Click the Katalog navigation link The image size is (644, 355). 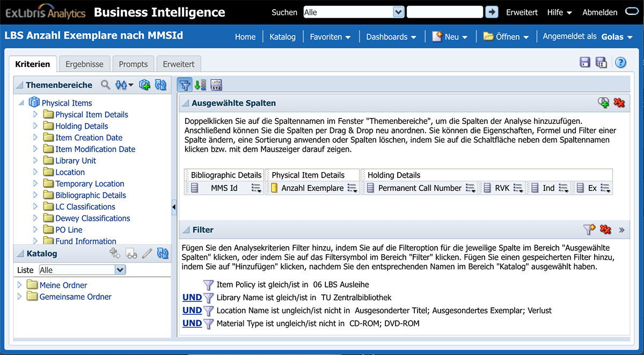pyautogui.click(x=283, y=37)
